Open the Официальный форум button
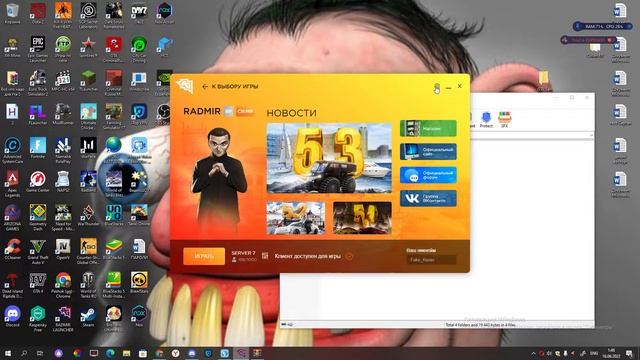The width and height of the screenshot is (640, 360). [428, 175]
